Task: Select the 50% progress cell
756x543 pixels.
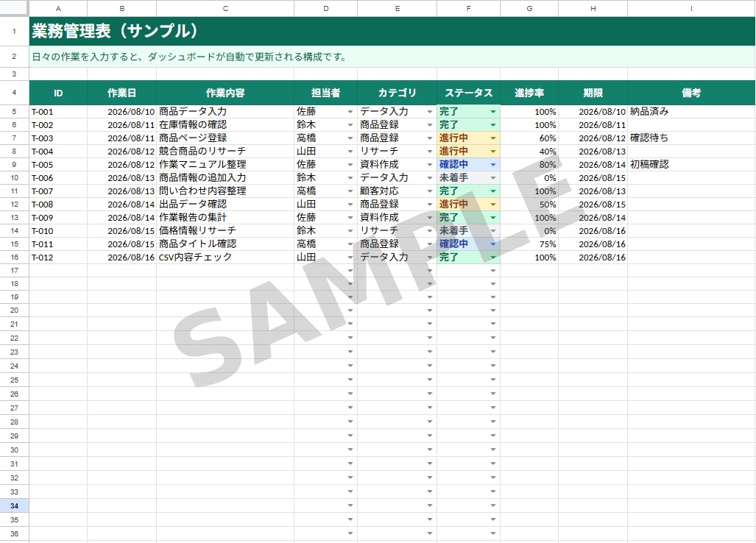Action: [529, 205]
